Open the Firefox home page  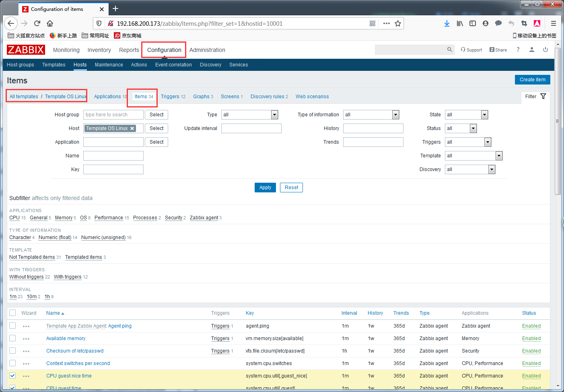(x=50, y=23)
